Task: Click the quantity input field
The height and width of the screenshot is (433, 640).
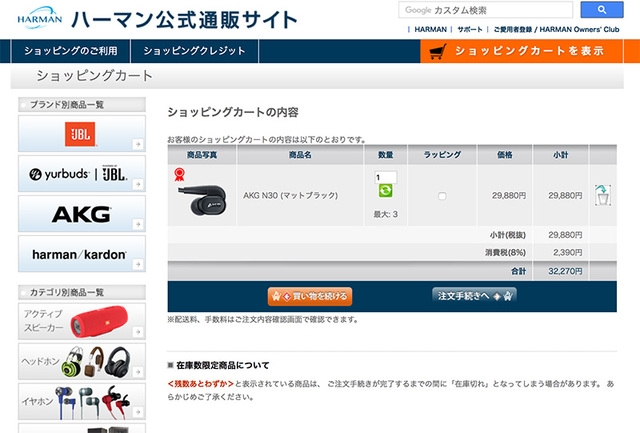Action: point(385,177)
